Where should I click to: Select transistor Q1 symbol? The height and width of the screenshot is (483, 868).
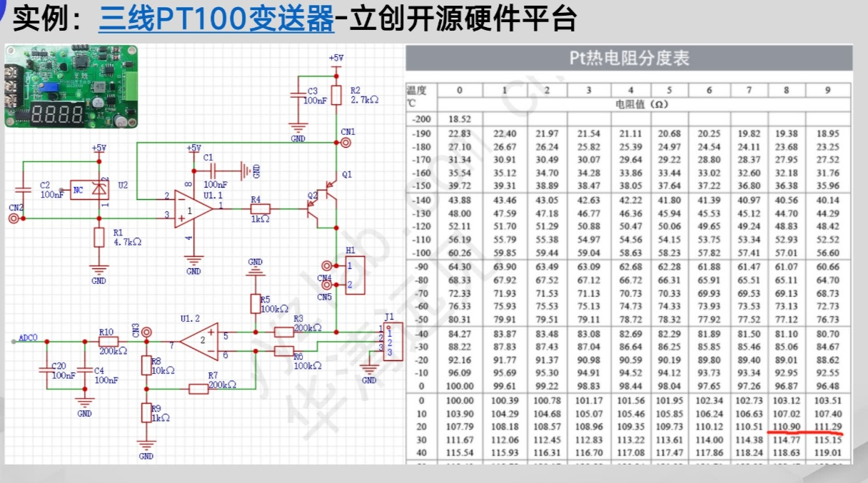click(x=330, y=191)
